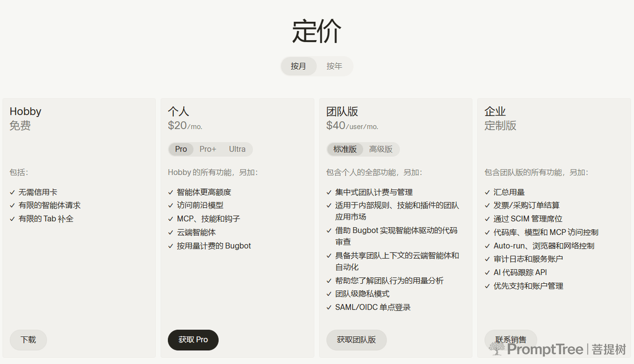The image size is (634, 364).
Task: Click the 企业 plan title
Action: (495, 111)
